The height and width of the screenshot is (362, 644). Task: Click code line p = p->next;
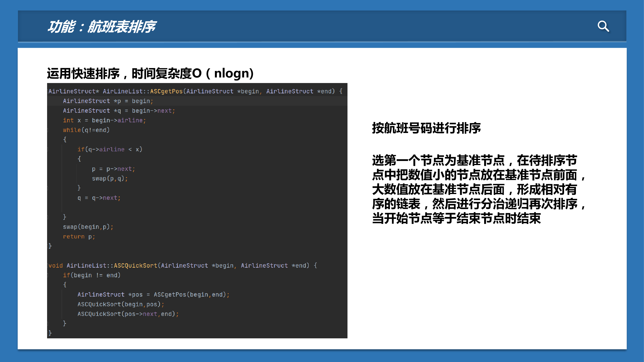[113, 169]
